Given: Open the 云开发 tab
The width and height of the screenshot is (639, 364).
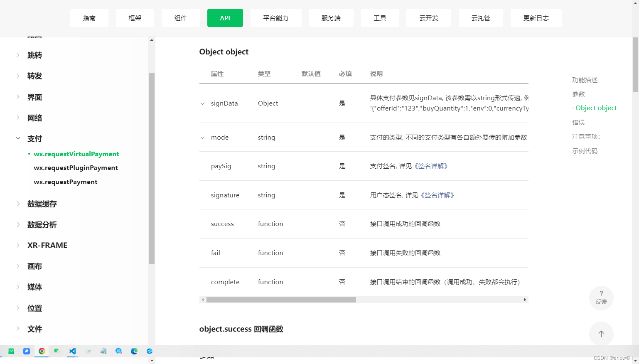Looking at the screenshot, I should (x=429, y=18).
